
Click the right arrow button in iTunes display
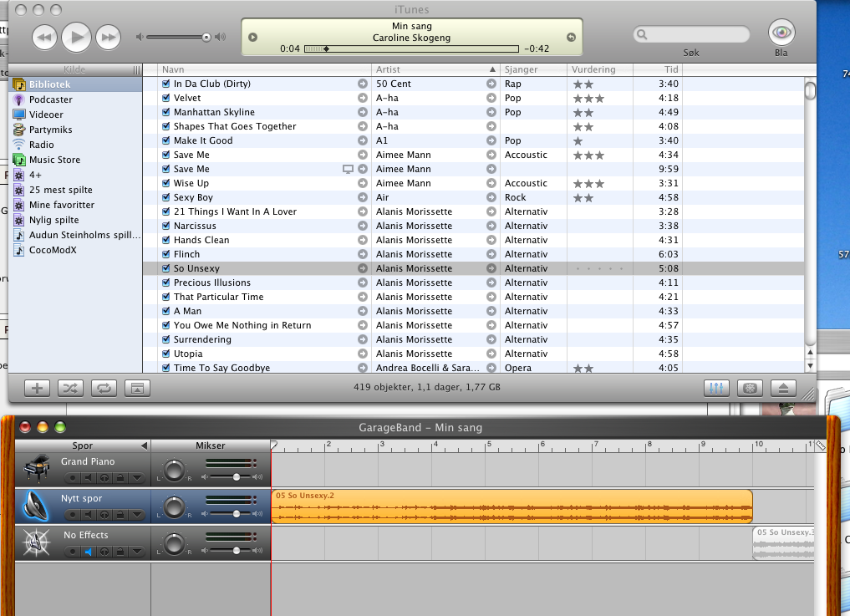(572, 38)
